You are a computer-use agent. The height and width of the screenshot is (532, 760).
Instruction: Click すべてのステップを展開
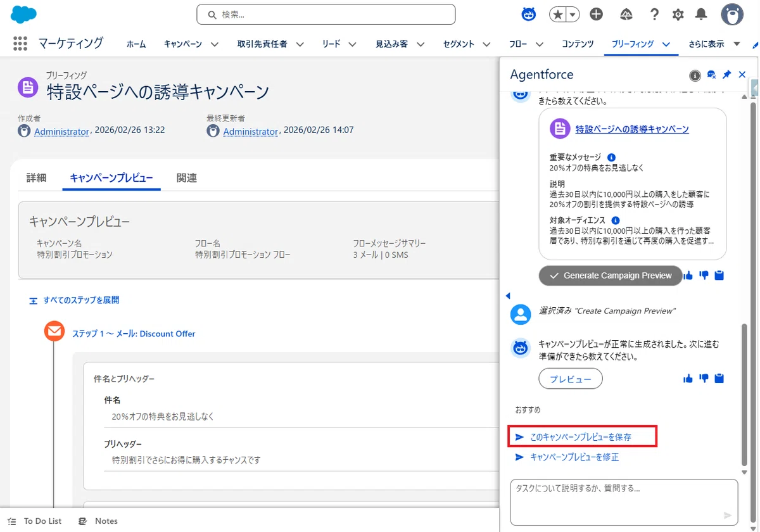74,300
